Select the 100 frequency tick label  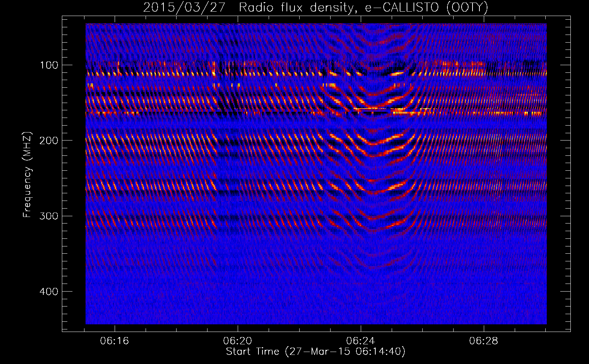point(49,65)
